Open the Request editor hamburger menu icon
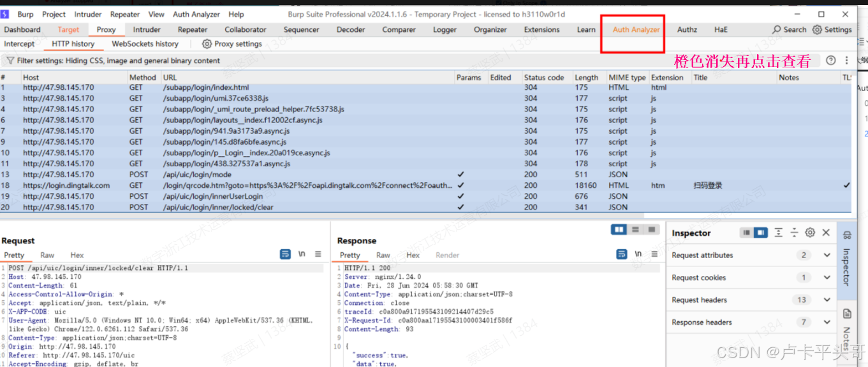Image resolution: width=868 pixels, height=367 pixels. pos(318,254)
